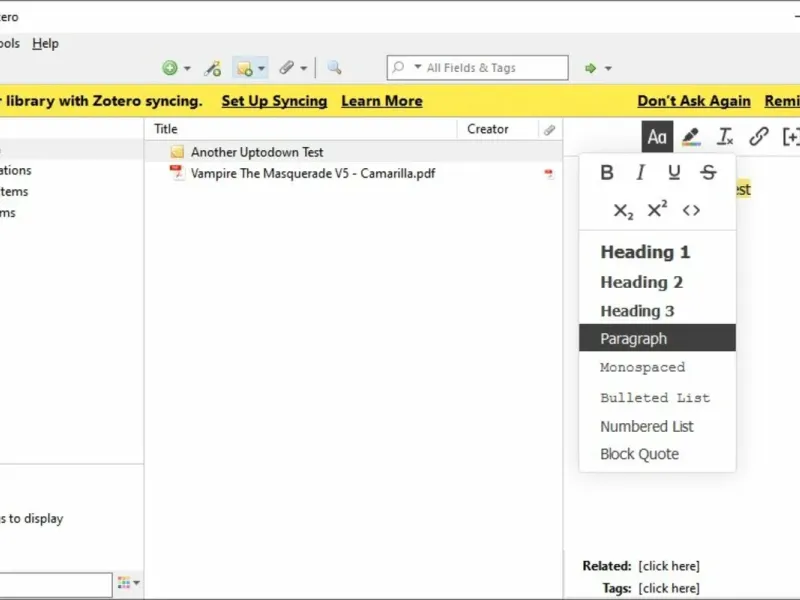Toggle Bold formatting
The width and height of the screenshot is (800, 600).
coord(607,172)
